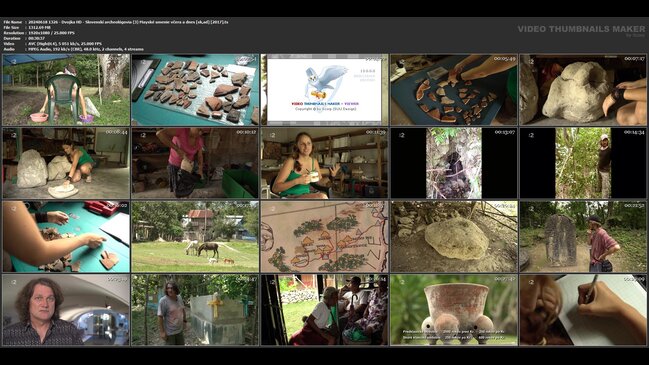Open the long-haired man interview thumbnail
The width and height of the screenshot is (649, 365).
[66, 310]
